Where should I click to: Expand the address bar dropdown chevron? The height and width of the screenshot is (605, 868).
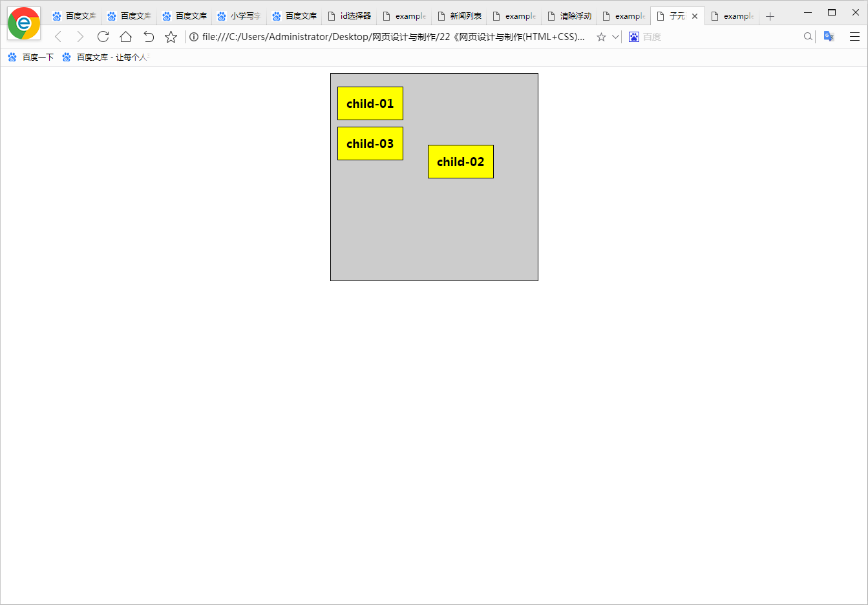click(x=615, y=37)
